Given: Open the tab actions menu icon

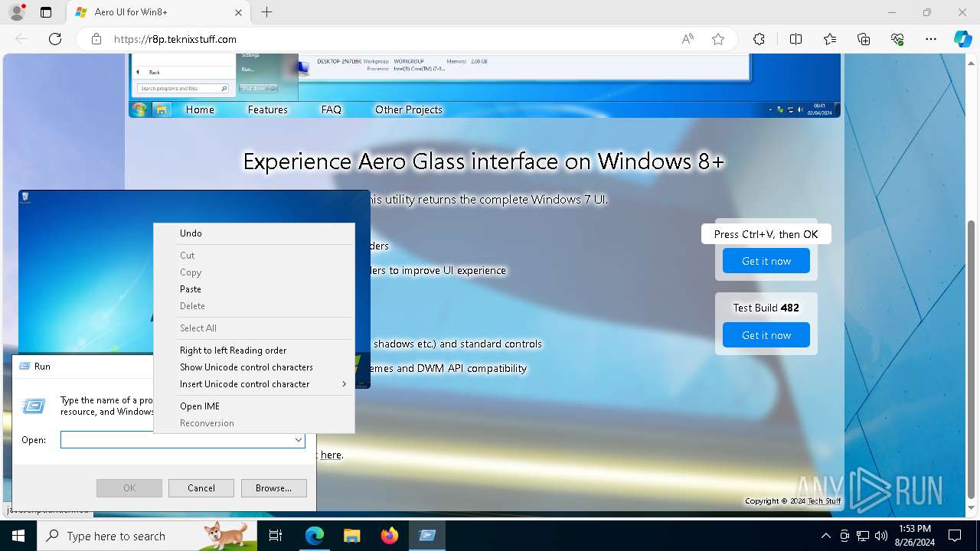Looking at the screenshot, I should tap(46, 12).
